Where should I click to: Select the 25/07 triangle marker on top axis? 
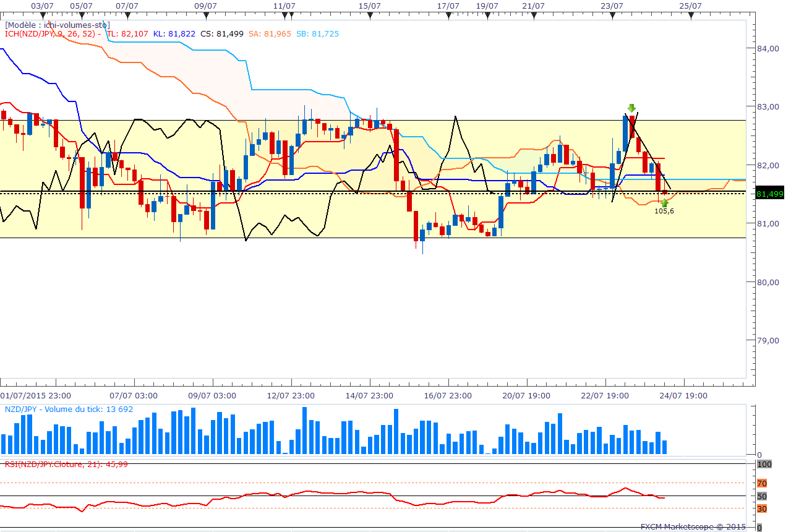tap(690, 15)
